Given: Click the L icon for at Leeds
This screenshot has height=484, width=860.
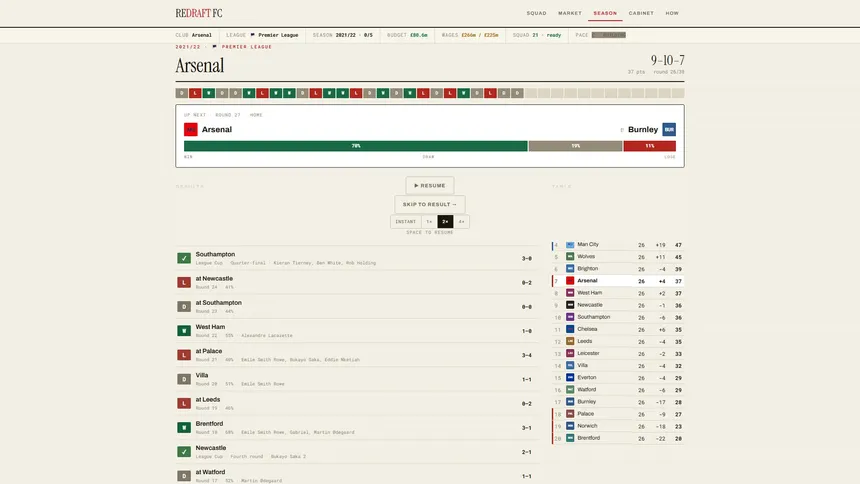Looking at the screenshot, I should click(184, 403).
